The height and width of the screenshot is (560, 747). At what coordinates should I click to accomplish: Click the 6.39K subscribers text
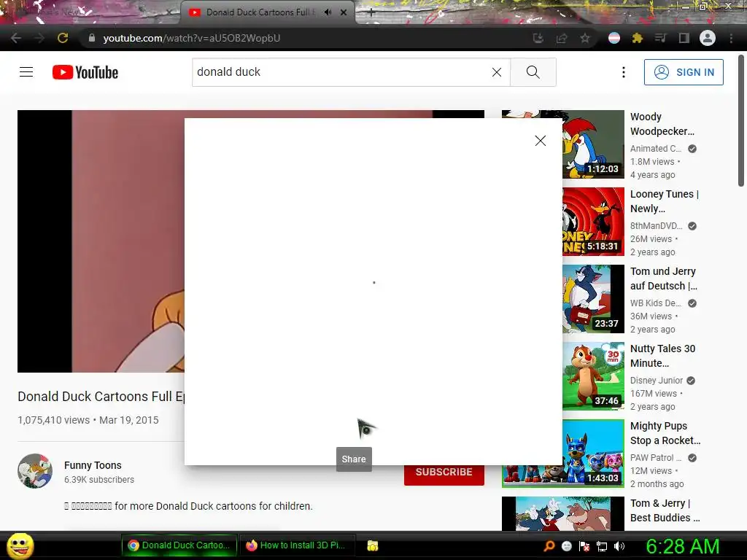99,480
